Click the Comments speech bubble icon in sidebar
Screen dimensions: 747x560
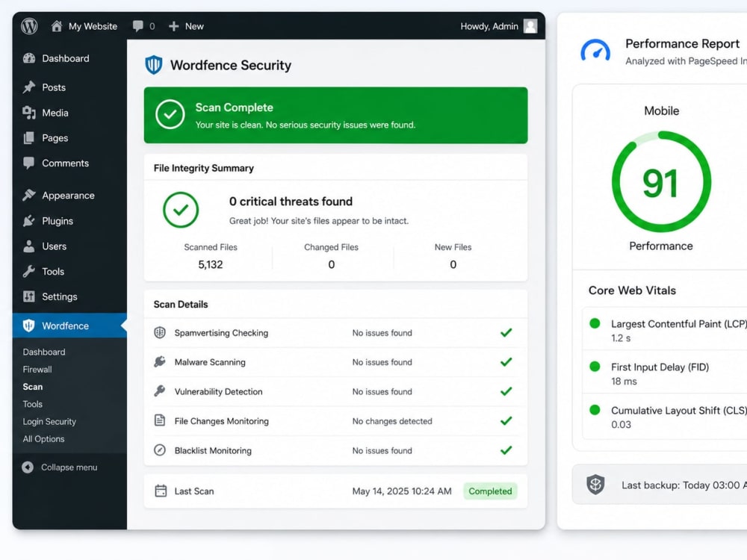(29, 164)
